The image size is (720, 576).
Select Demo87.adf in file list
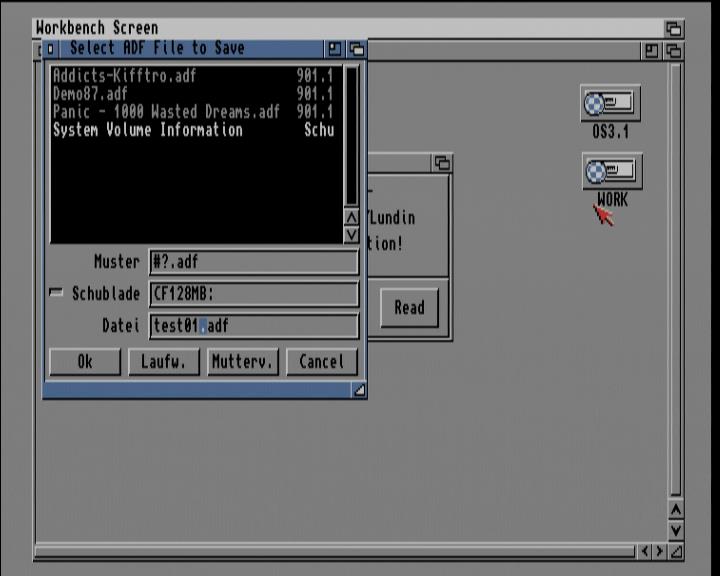193,94
